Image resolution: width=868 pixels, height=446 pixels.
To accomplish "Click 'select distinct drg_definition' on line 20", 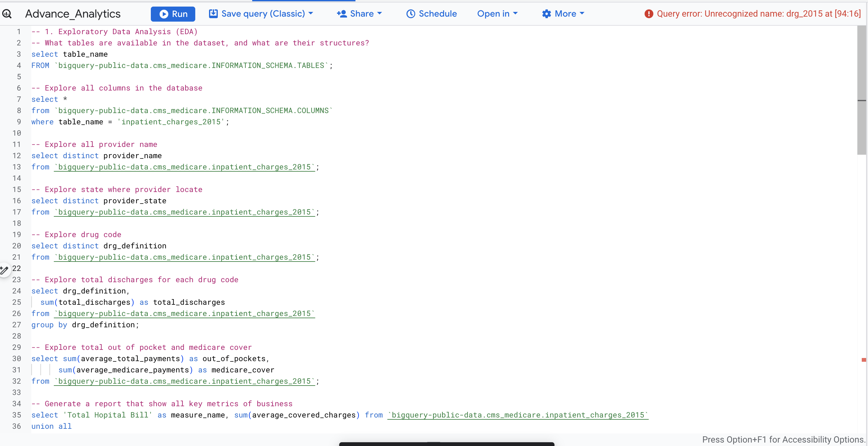I will pyautogui.click(x=99, y=246).
